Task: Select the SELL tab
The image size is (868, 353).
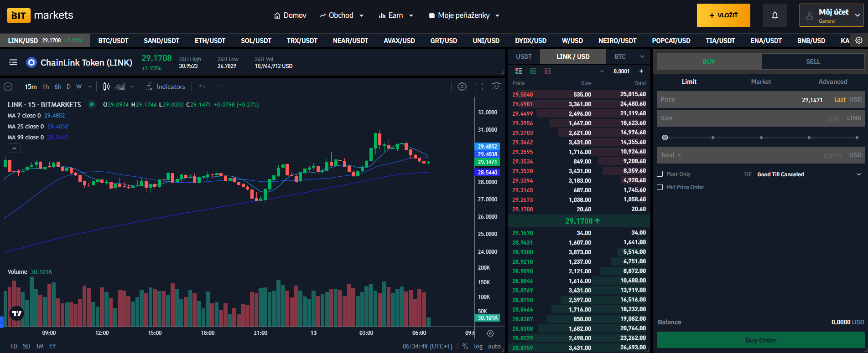Action: click(813, 61)
